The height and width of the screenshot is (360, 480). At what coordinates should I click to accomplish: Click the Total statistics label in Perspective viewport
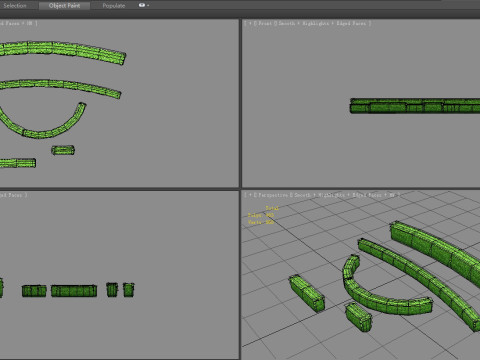pos(272,208)
